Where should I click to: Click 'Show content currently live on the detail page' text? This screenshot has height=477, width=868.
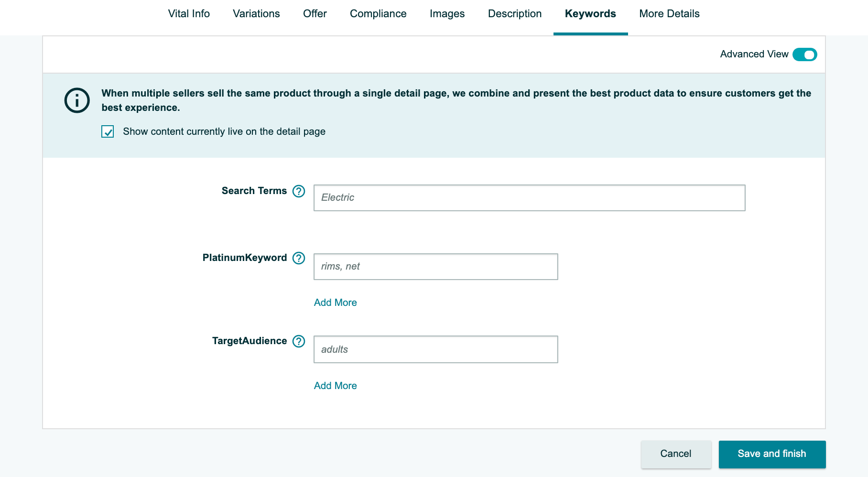(224, 131)
